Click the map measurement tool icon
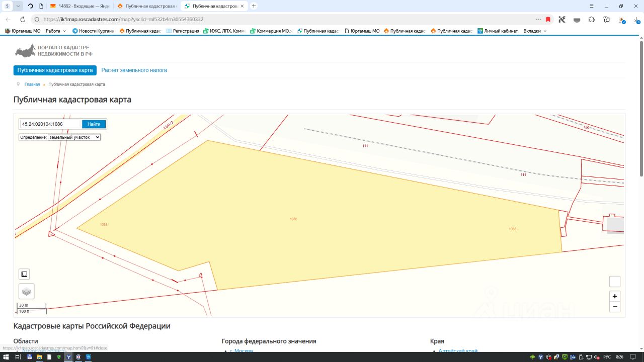The image size is (644, 362). 24,274
